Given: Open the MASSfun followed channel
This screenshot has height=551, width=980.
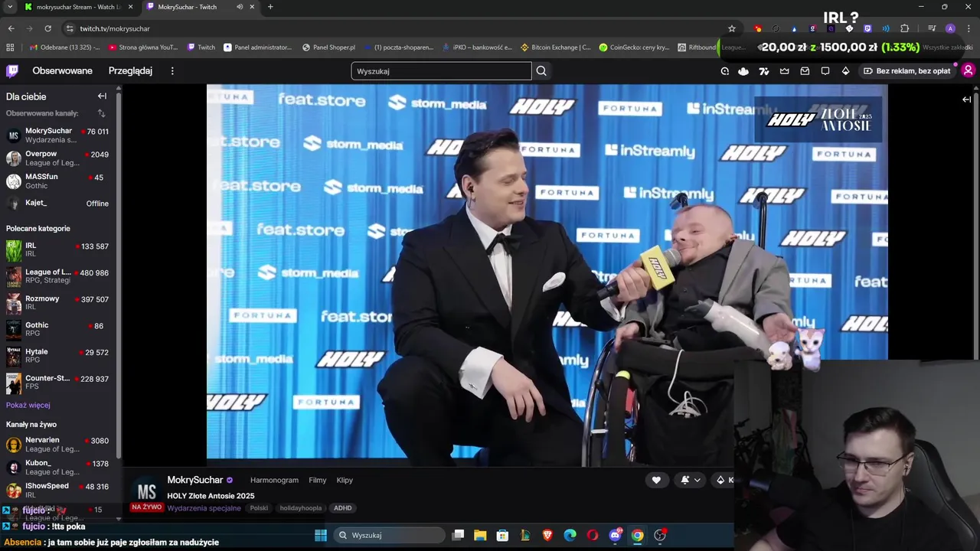Looking at the screenshot, I should point(57,181).
